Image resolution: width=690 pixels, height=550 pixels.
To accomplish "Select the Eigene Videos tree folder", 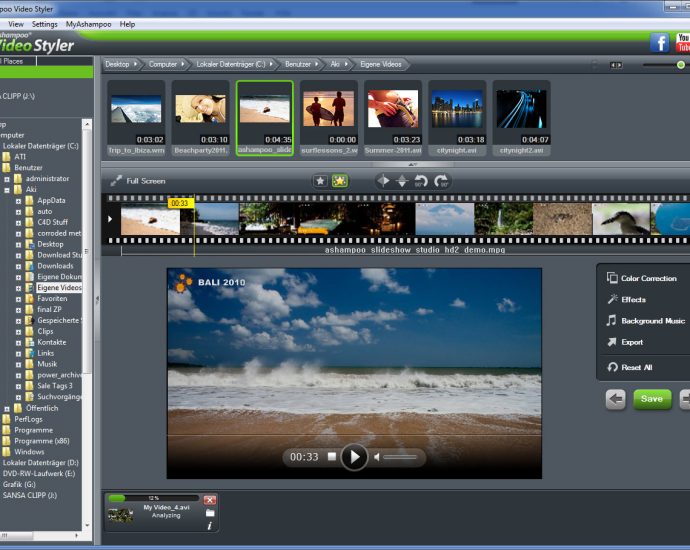I will click(59, 288).
